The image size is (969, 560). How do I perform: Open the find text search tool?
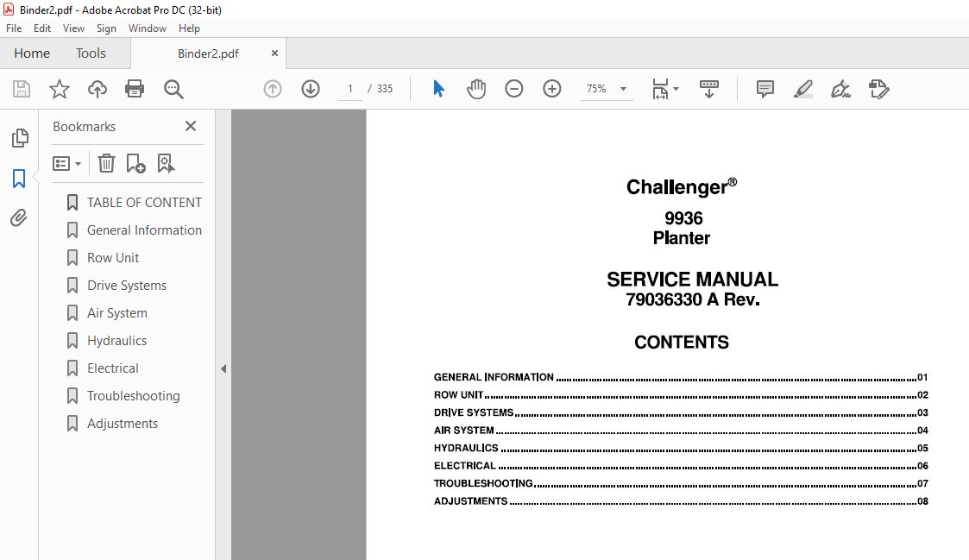pyautogui.click(x=173, y=89)
